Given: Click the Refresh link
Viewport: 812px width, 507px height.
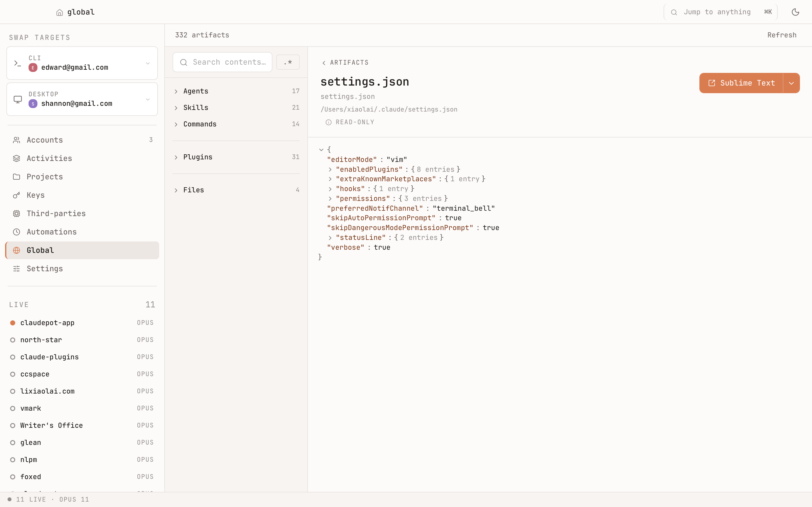Looking at the screenshot, I should coord(782,35).
